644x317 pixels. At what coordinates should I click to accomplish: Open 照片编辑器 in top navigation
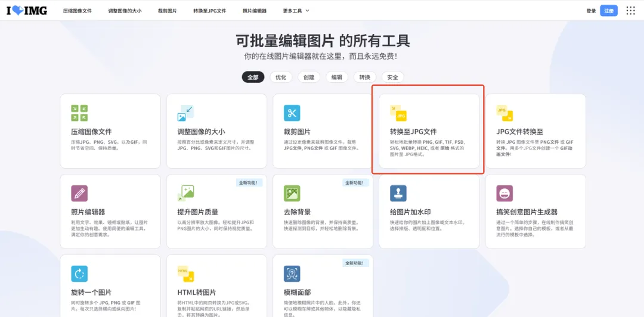(x=255, y=11)
